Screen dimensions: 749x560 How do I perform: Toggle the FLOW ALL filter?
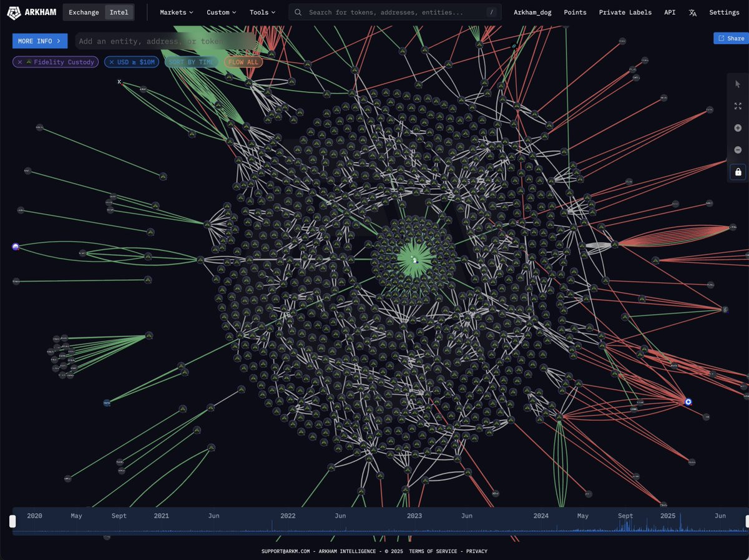(243, 62)
